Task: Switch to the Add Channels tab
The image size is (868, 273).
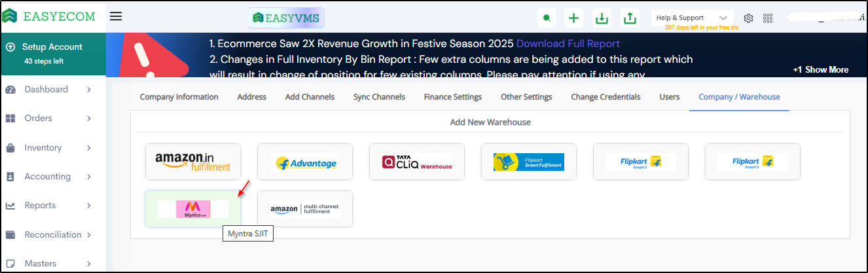Action: (310, 97)
